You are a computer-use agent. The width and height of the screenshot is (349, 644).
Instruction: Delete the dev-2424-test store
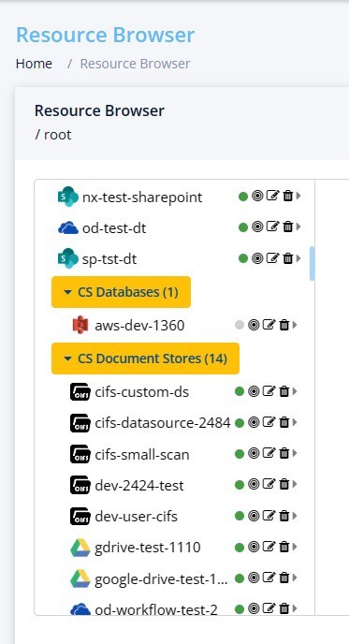point(284,484)
